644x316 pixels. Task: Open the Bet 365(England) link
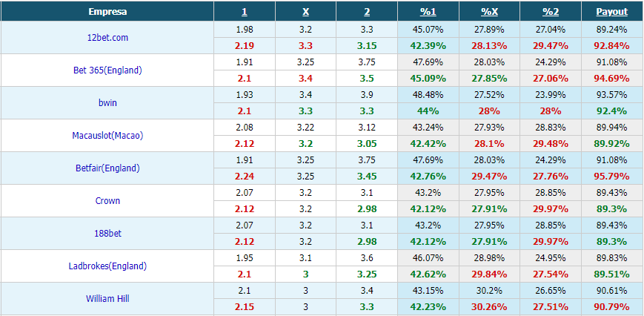click(x=107, y=70)
